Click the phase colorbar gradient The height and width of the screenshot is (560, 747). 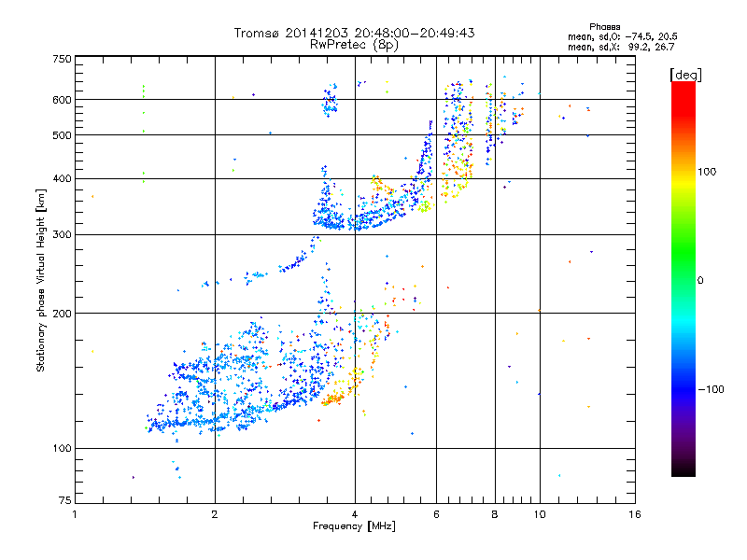(x=684, y=279)
